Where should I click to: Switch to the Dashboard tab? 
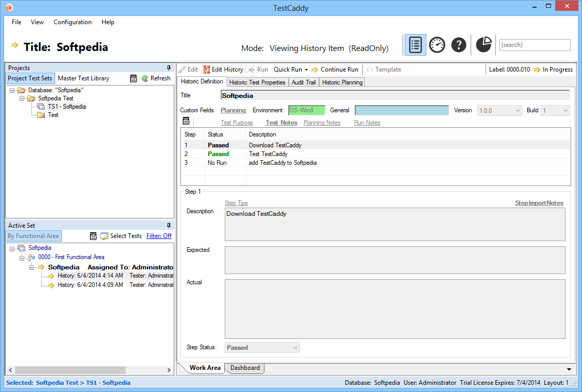(x=245, y=368)
